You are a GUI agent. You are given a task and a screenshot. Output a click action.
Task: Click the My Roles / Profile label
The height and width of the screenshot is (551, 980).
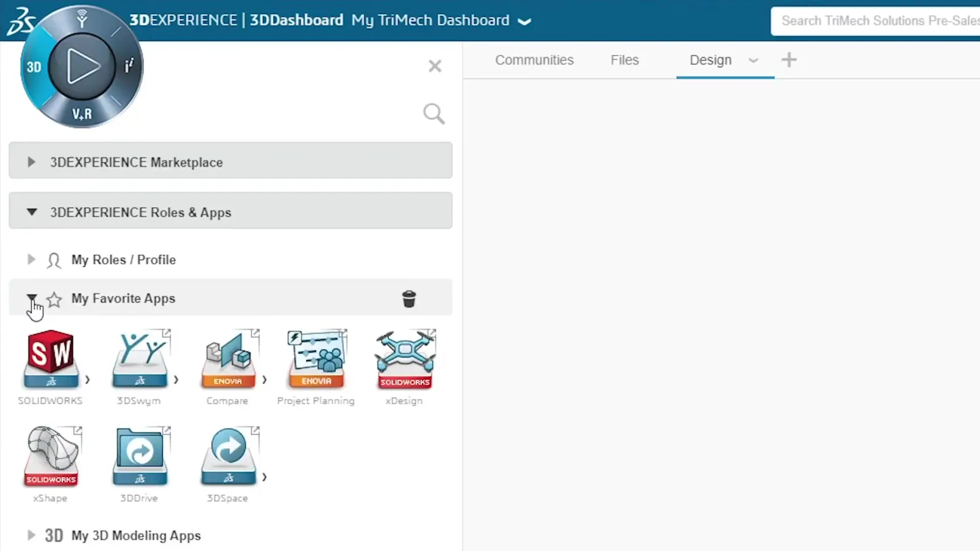pyautogui.click(x=124, y=260)
